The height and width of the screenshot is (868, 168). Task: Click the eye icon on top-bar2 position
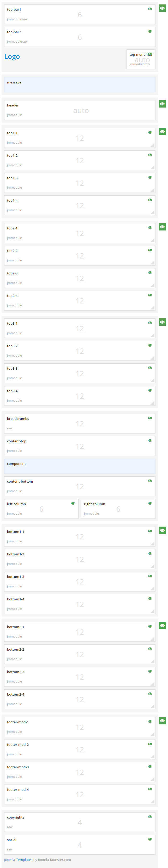[x=150, y=31]
